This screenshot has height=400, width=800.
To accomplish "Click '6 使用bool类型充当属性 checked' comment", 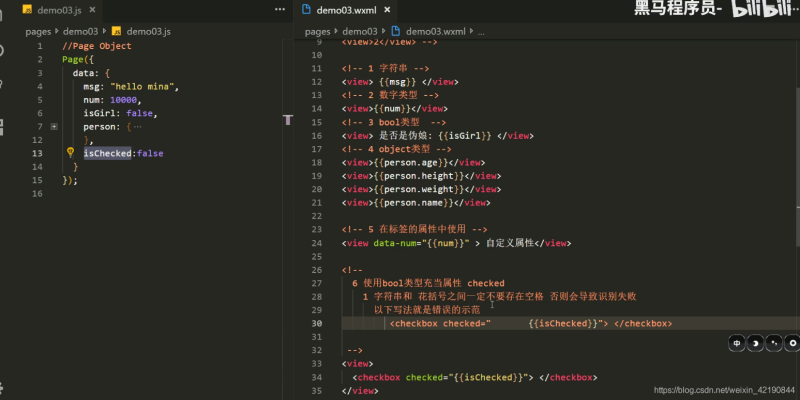I will [x=428, y=283].
